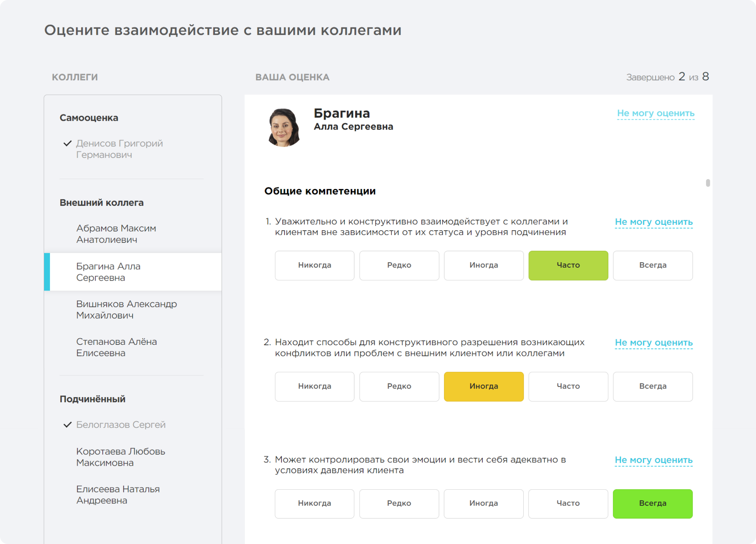Click green 'Всегда' in question 3
Screen dimensions: 756x544
[652, 503]
